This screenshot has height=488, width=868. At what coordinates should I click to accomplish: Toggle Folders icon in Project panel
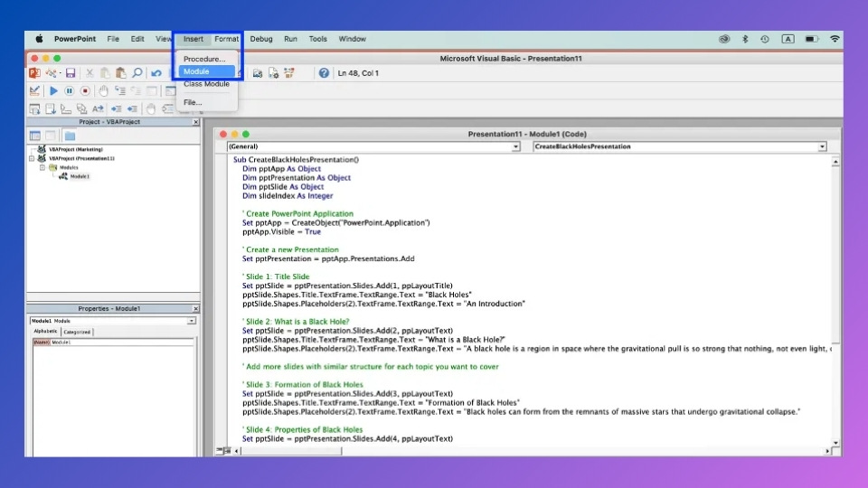point(70,136)
